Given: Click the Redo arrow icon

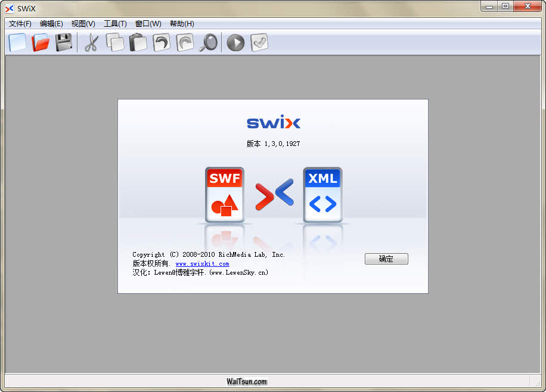Looking at the screenshot, I should pos(185,42).
